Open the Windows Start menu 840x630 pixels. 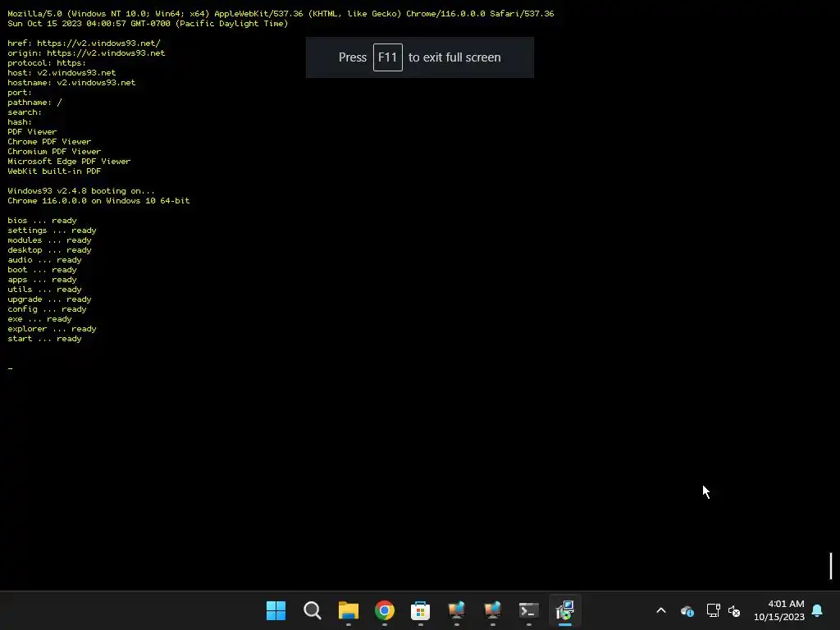[x=276, y=610]
